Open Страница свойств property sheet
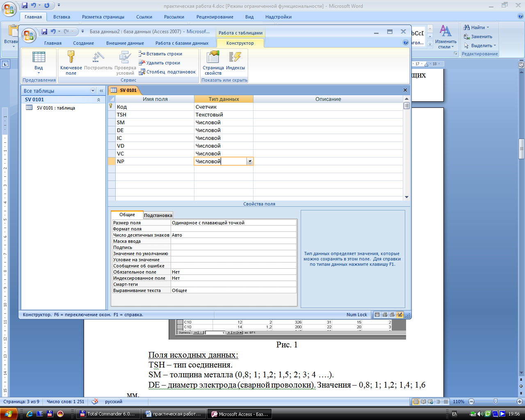 pyautogui.click(x=213, y=63)
